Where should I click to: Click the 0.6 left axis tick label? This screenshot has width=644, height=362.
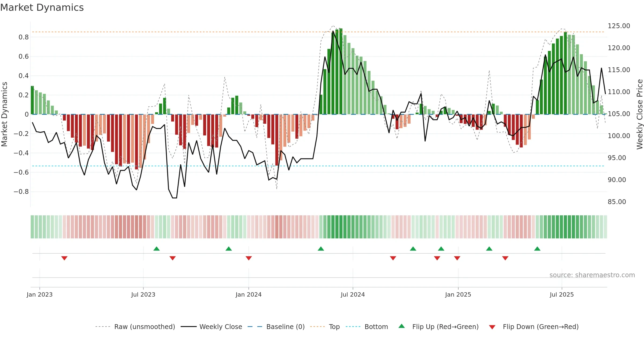click(24, 56)
